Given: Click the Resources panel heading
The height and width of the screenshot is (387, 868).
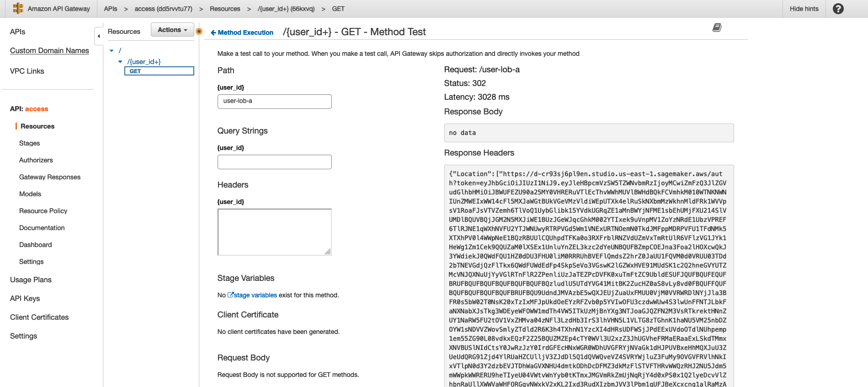Looking at the screenshot, I should point(124,32).
